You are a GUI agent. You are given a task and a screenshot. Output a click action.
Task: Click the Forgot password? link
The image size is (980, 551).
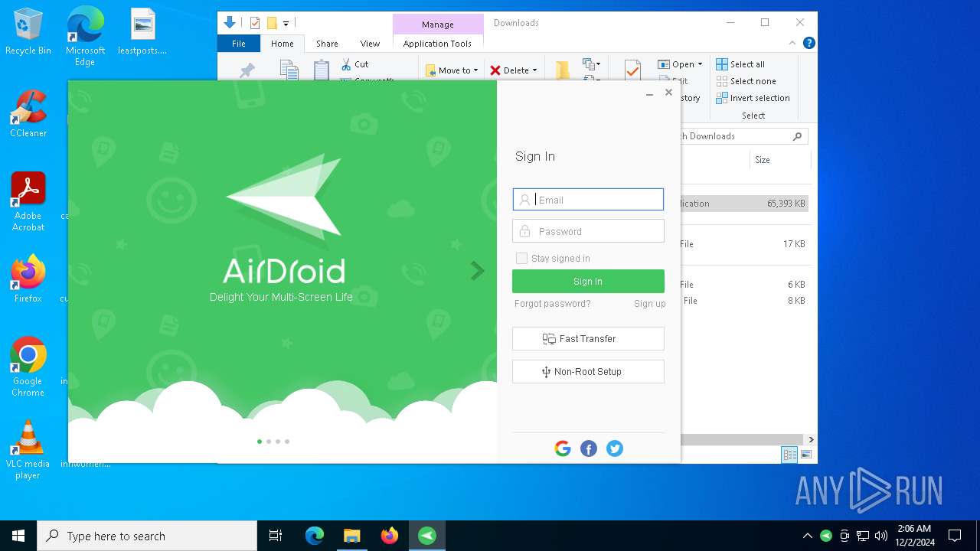coord(553,304)
